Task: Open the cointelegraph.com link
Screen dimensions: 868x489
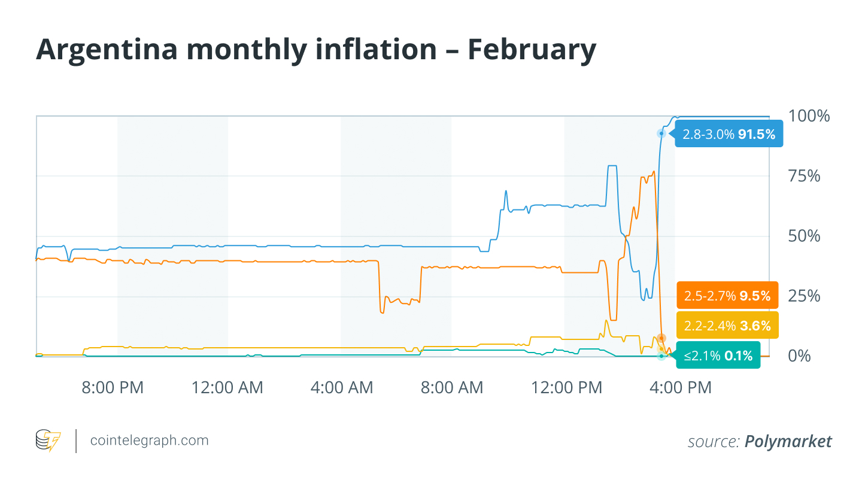Action: point(149,441)
